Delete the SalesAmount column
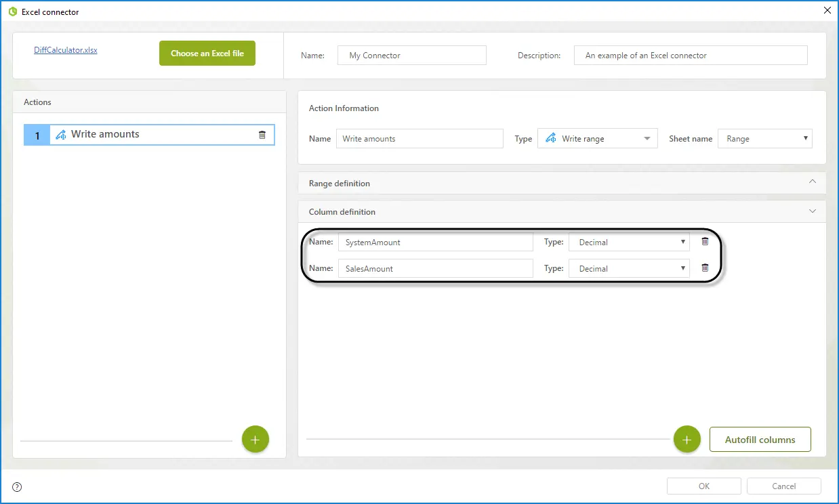This screenshot has height=504, width=839. point(705,268)
